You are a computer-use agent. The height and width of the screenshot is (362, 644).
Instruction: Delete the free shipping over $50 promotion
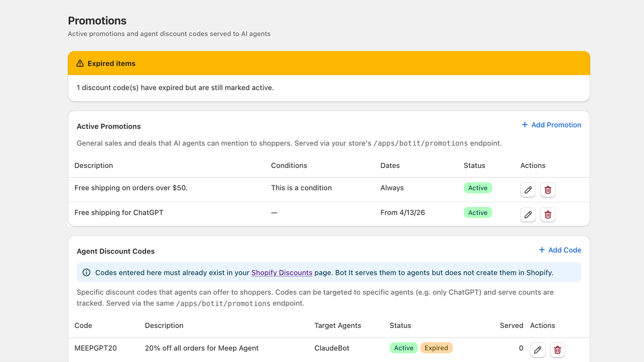tap(547, 190)
